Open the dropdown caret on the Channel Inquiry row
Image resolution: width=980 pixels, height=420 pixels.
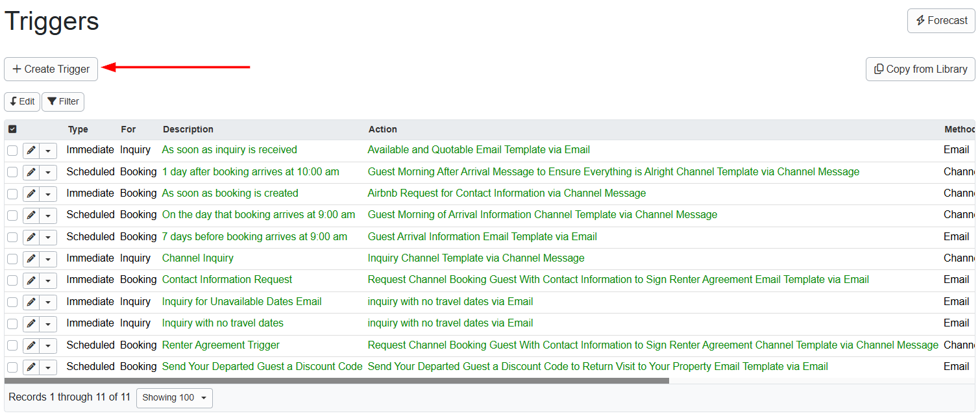[x=47, y=258]
